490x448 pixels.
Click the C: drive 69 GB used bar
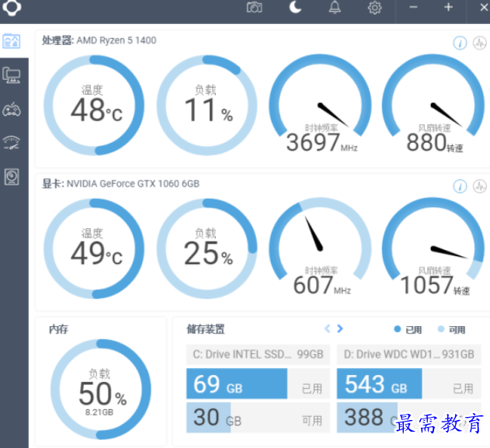258,384
